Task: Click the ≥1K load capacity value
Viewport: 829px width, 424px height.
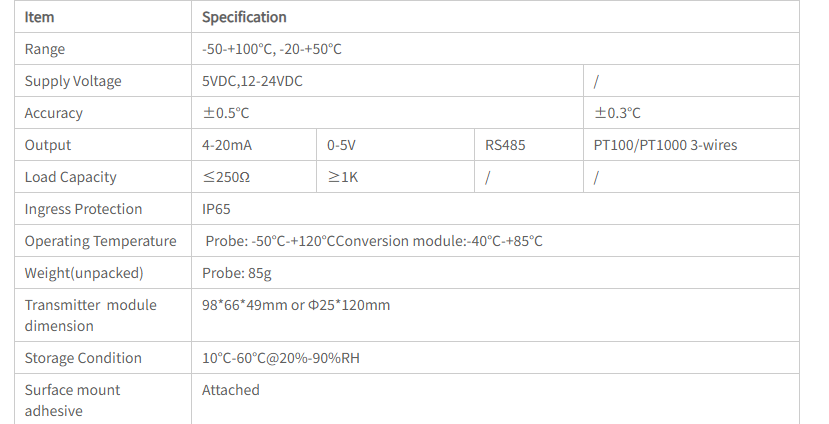Action: tap(342, 177)
